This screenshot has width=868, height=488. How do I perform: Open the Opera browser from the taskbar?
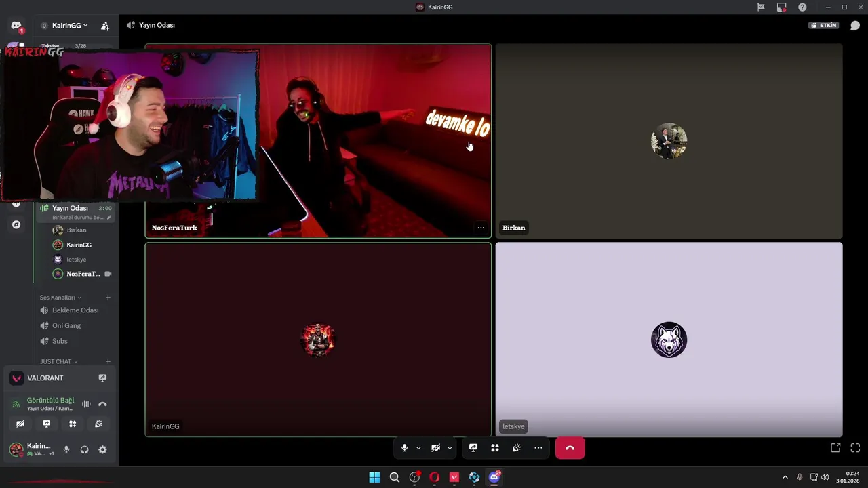point(434,477)
